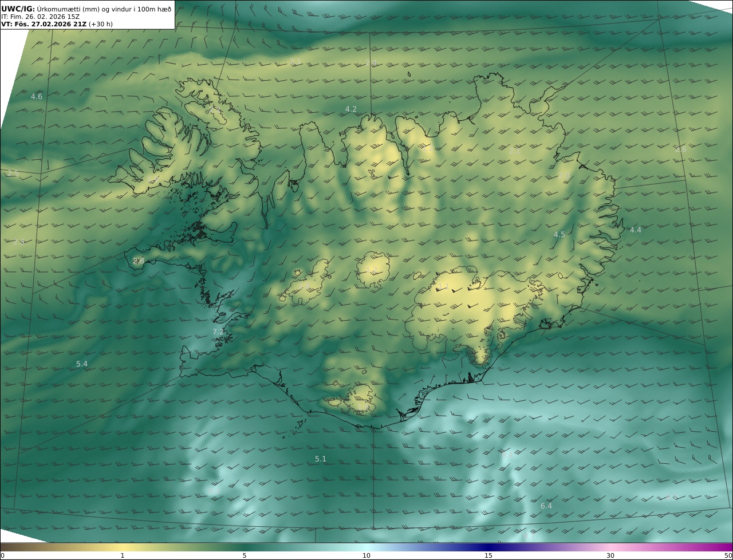The height and width of the screenshot is (560, 733).
Task: Click the map value 2.8
Action: (x=139, y=261)
